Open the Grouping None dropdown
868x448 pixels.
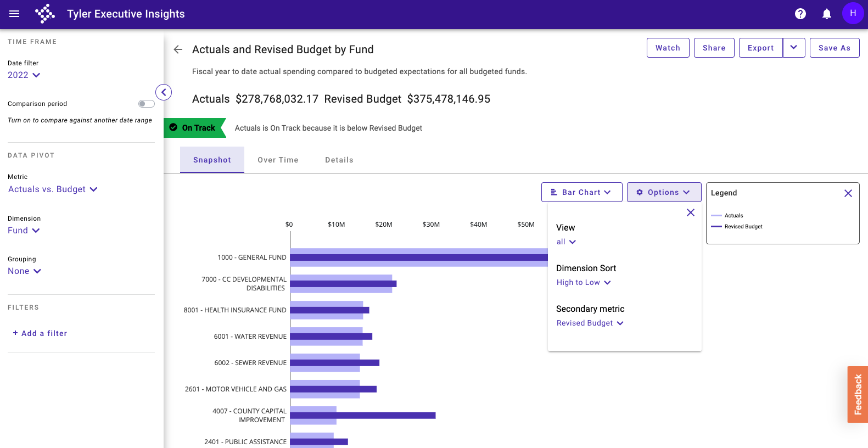[x=24, y=271]
